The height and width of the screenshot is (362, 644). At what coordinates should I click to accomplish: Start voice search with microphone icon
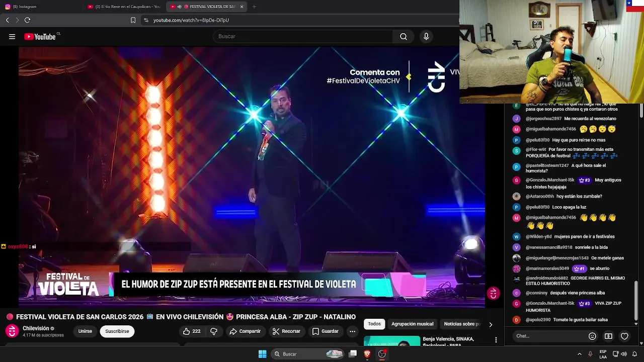click(x=426, y=37)
